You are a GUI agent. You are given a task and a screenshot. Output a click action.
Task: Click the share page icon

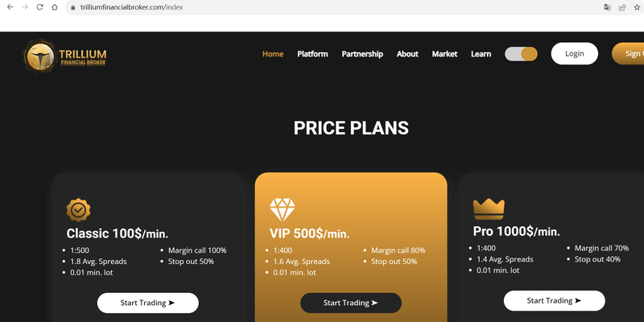[x=622, y=7]
